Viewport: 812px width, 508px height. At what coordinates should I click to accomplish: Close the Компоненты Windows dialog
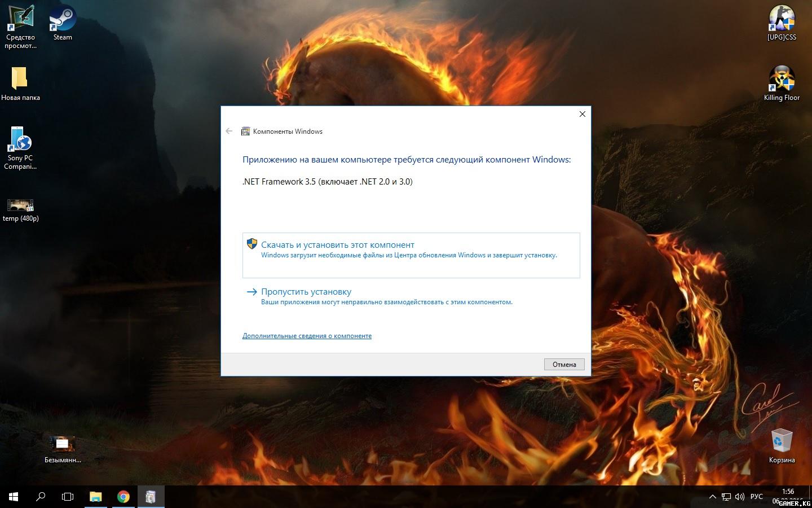[582, 114]
